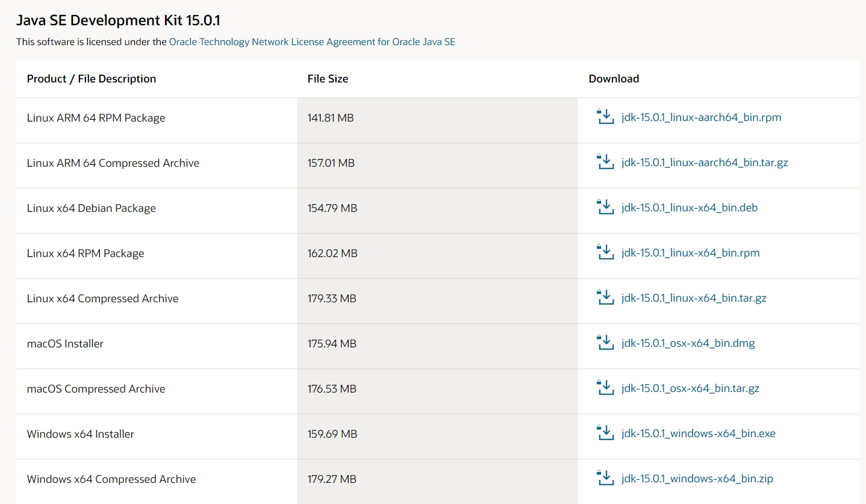Select the Windows x64 Installer label

81,434
